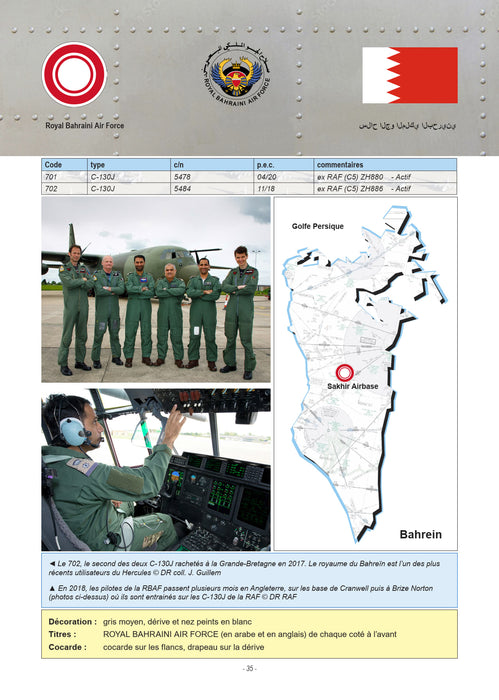Select the commentaires column header

(385, 165)
